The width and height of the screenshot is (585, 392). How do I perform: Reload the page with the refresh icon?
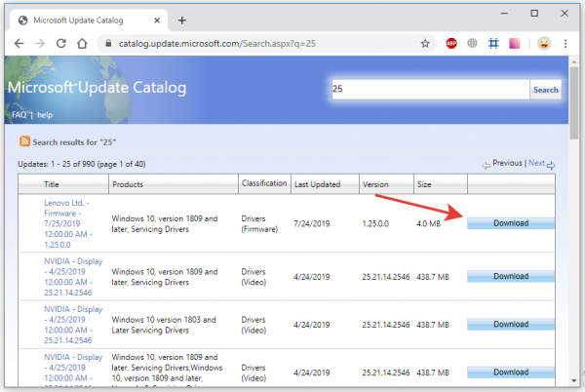coord(61,44)
